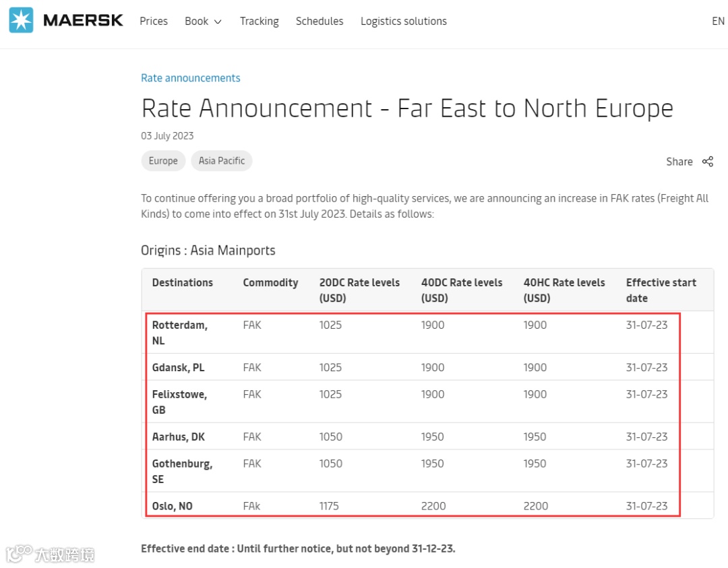Screen dimensions: 728x568
Task: Open the Prices menu item
Action: 154,21
